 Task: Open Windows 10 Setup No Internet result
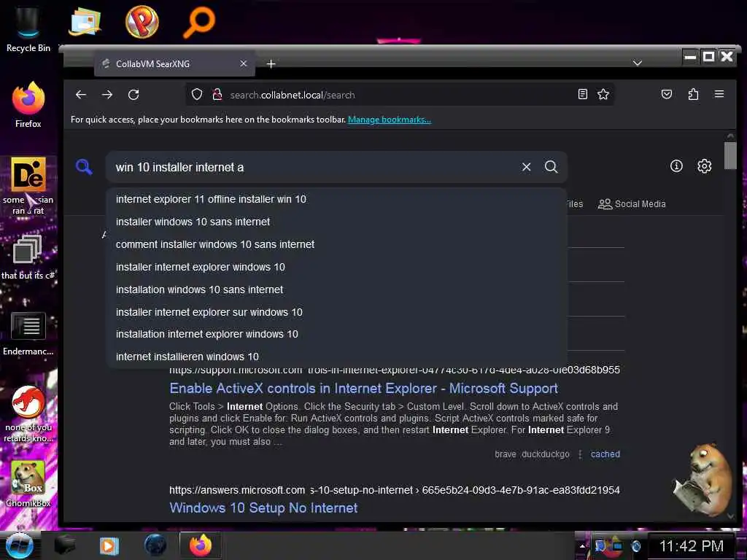(x=263, y=508)
